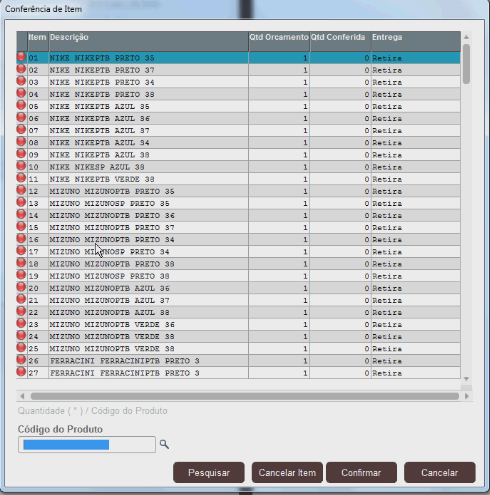Click Qtd Conferida value of item 21
The image size is (490, 495).
point(340,300)
